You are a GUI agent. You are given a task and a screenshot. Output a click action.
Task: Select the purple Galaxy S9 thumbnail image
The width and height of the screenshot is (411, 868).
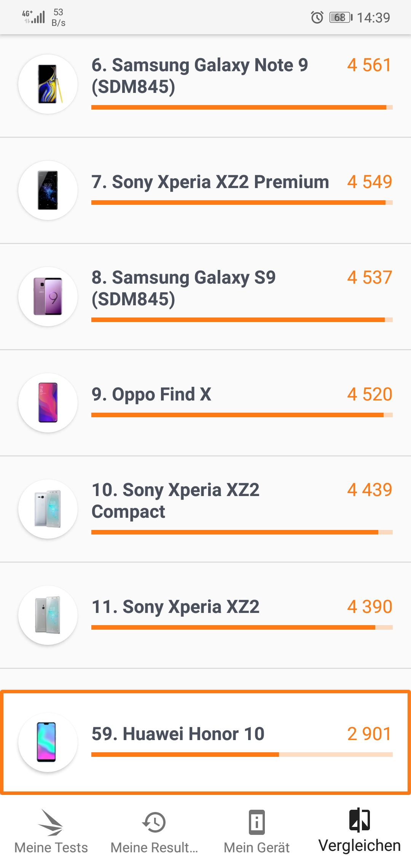48,297
